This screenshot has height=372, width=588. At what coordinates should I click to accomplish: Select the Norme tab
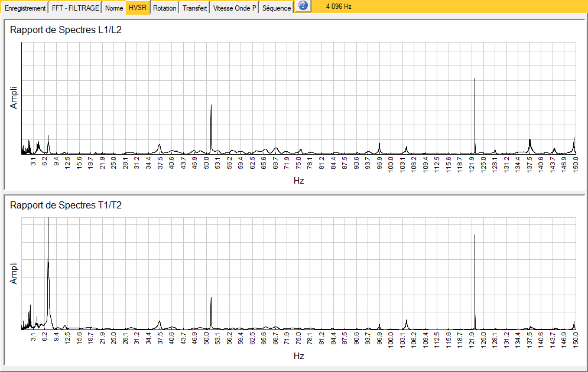(114, 8)
